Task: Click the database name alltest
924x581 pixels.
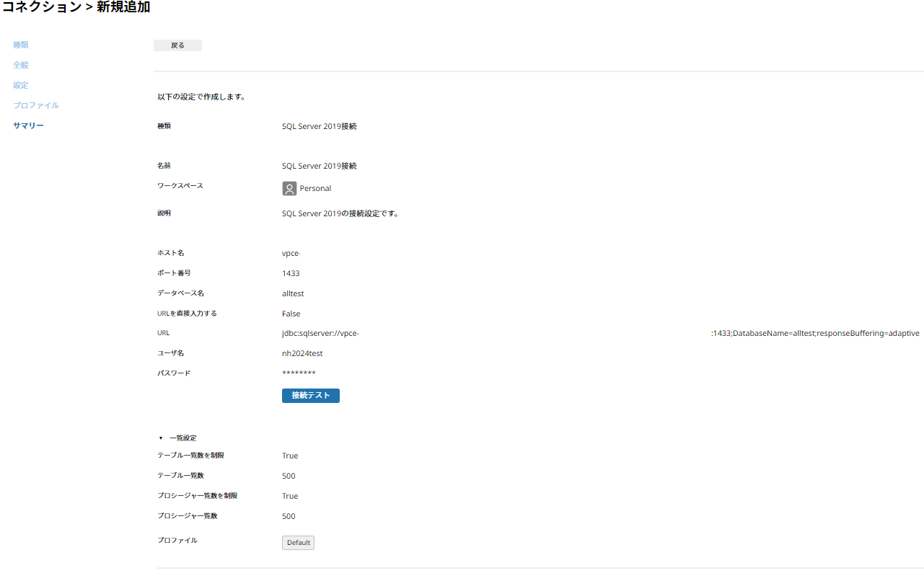Action: tap(293, 294)
